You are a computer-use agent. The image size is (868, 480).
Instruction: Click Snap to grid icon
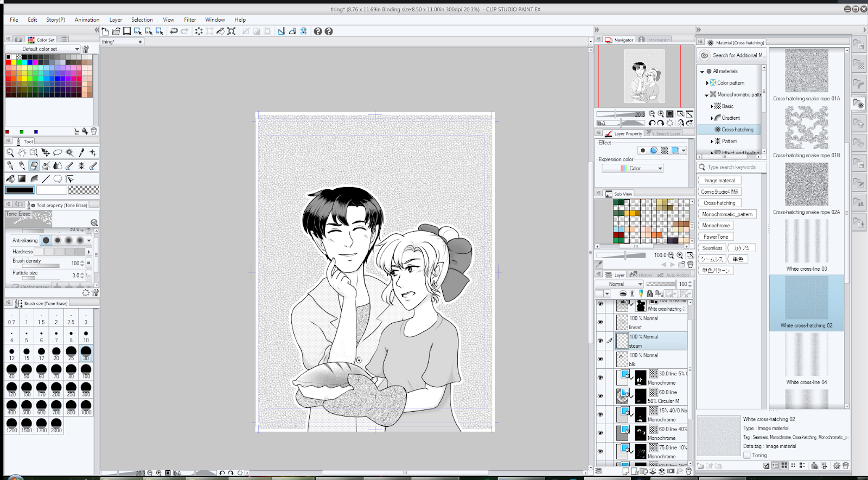[304, 31]
